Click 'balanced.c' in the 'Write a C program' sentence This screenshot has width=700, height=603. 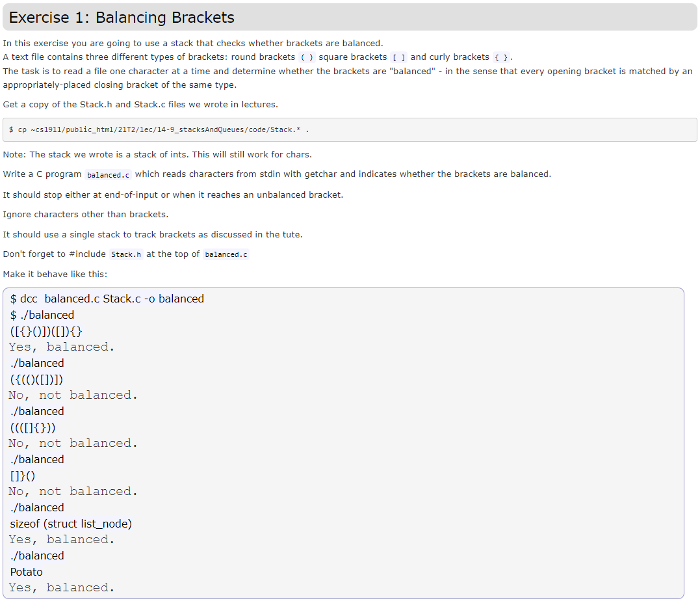pos(108,174)
